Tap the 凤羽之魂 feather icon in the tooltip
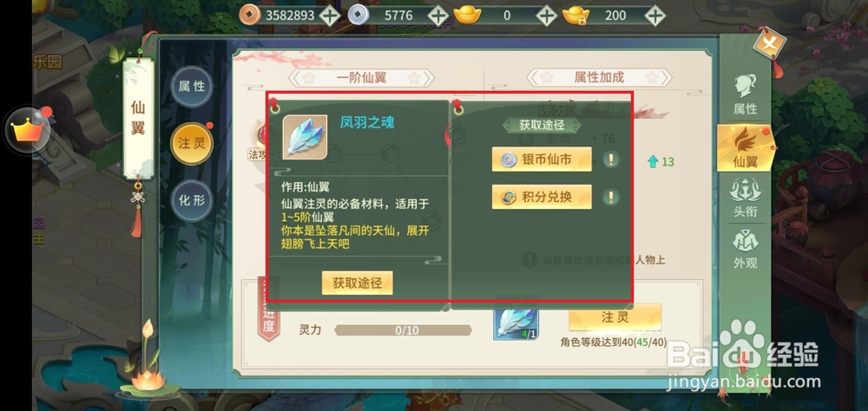The height and width of the screenshot is (411, 868). click(x=305, y=137)
